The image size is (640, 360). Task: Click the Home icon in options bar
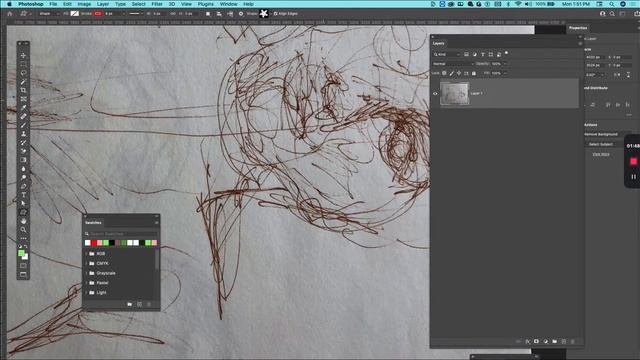(x=10, y=13)
